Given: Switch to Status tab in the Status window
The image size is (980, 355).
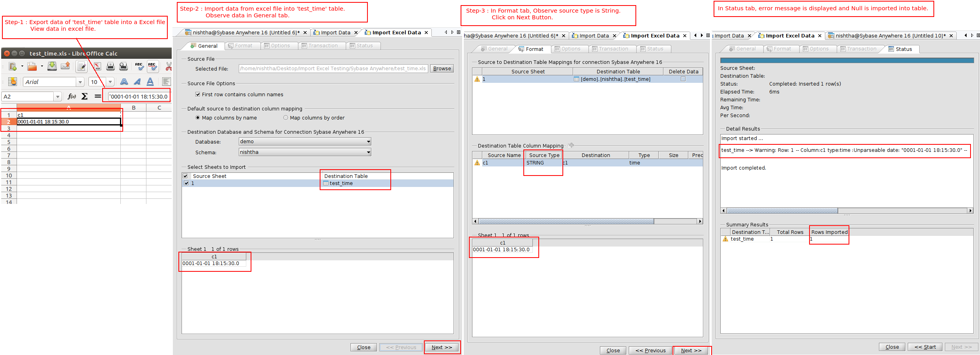Looking at the screenshot, I should point(900,49).
